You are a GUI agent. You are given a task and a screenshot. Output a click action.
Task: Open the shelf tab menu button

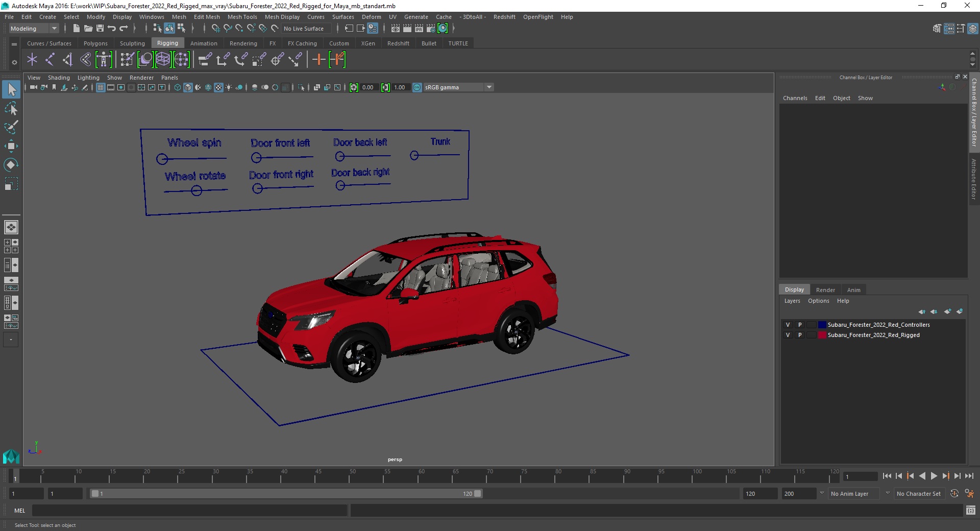tap(14, 44)
